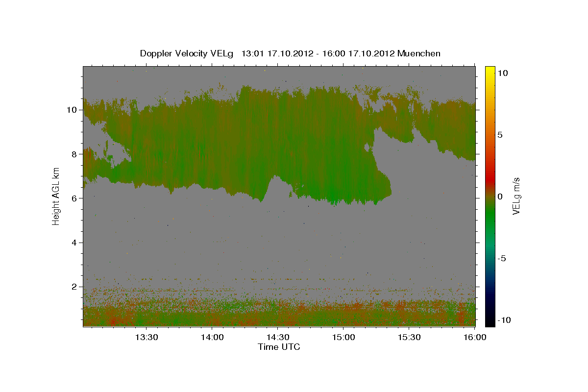Click the colorbar label '5'
Screen dimensions: 588x392
click(x=500, y=134)
